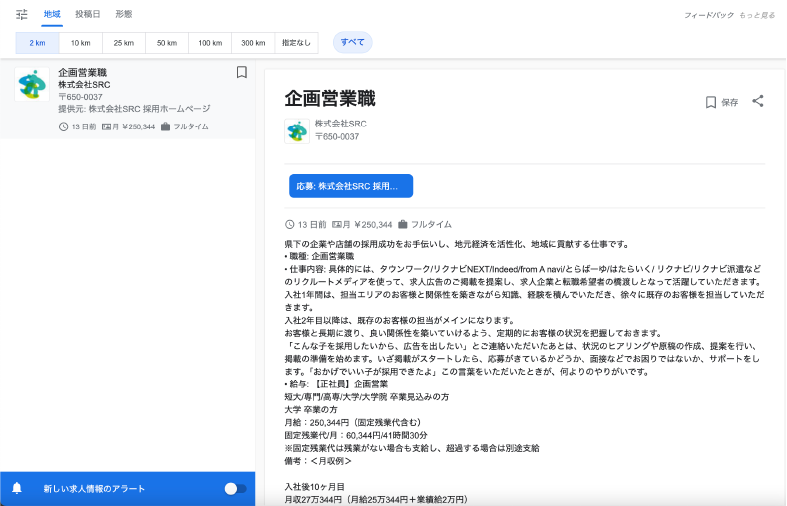Click the 月給：250,344円 line
The height and width of the screenshot is (506, 787).
(354, 423)
